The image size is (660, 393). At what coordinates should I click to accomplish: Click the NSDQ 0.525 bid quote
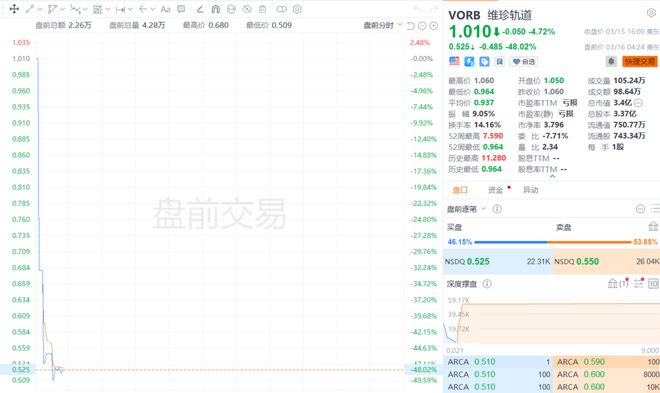click(x=498, y=261)
